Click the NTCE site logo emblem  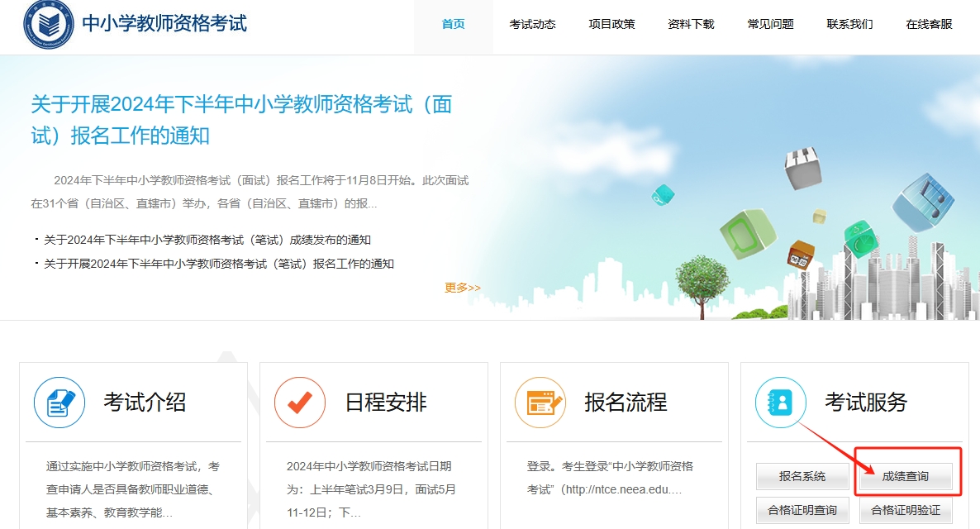coord(48,23)
